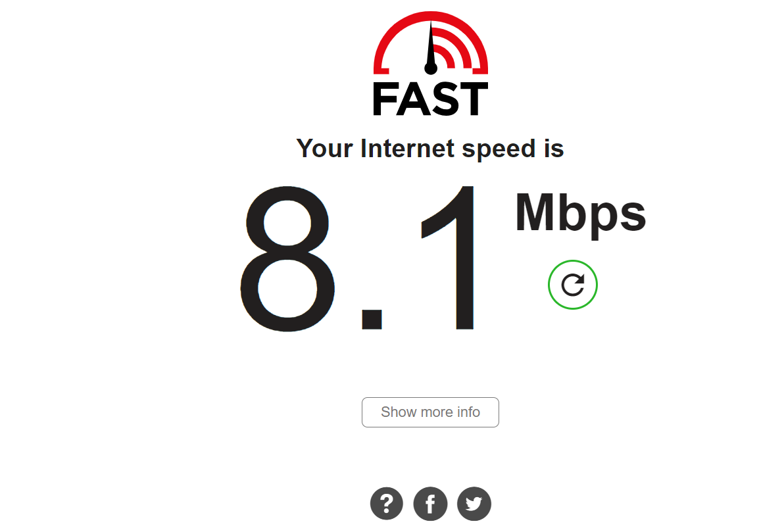Click the word "speed" in the heading
This screenshot has height=532, width=759.
tap(499, 149)
